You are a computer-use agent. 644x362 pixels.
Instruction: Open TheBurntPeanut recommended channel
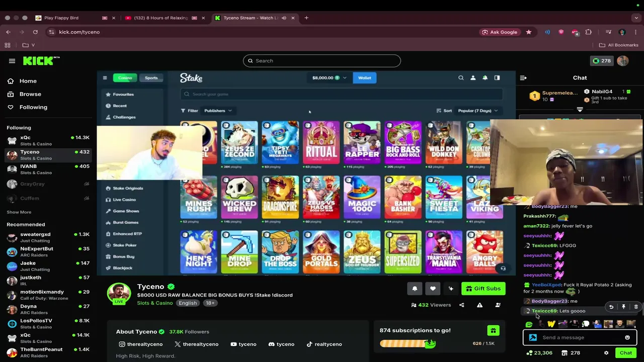(x=48, y=352)
